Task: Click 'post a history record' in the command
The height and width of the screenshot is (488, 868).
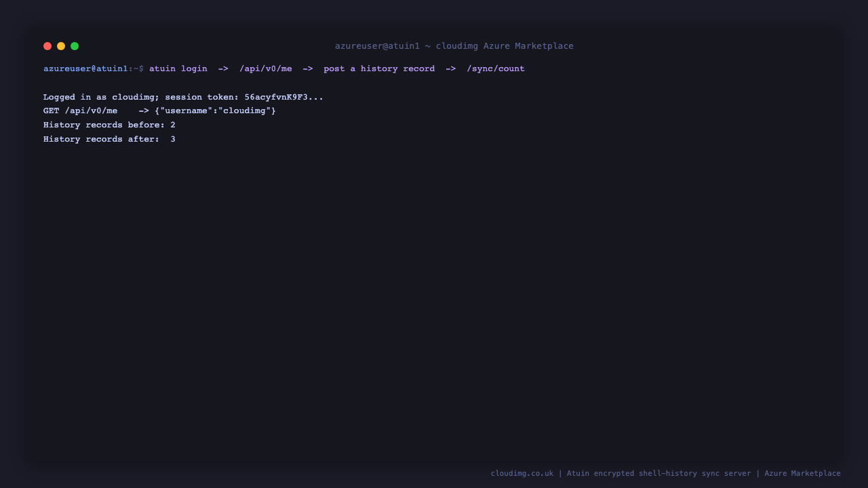Action: pos(379,69)
